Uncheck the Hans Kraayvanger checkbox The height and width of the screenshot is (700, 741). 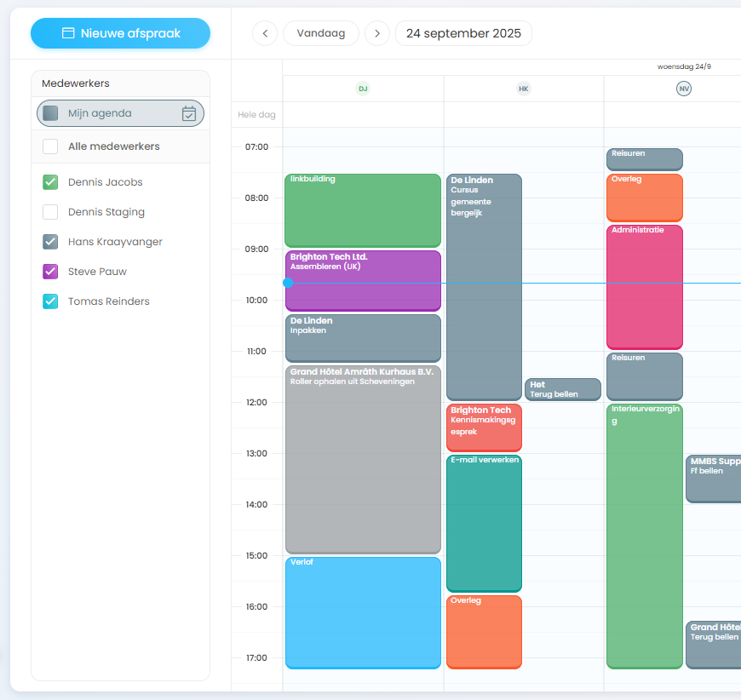pos(50,242)
